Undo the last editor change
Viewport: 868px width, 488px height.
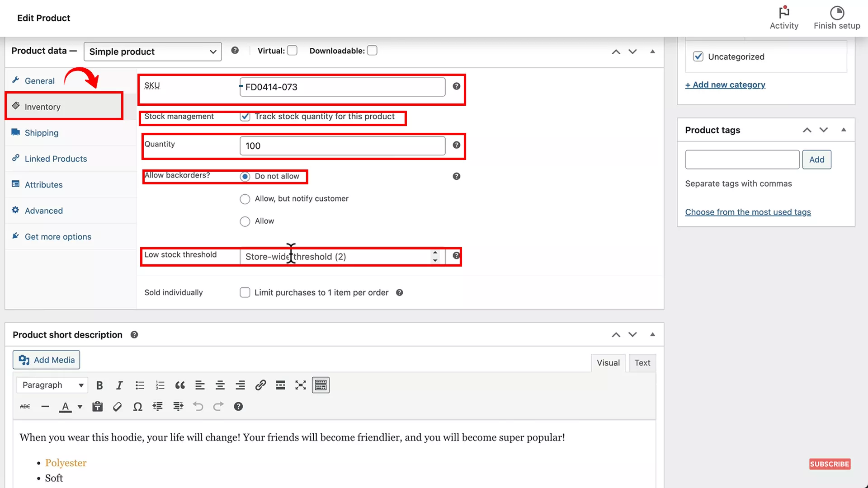point(198,406)
